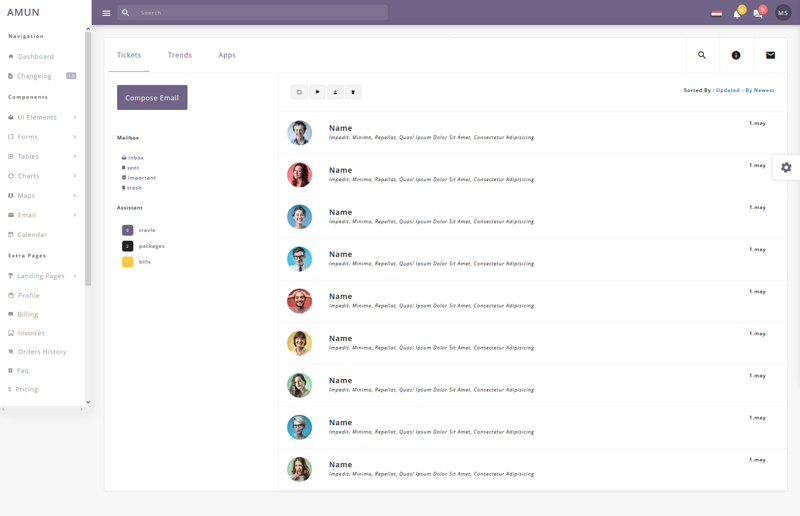
Task: Click the flag icon in mail toolbar
Action: pos(317,92)
